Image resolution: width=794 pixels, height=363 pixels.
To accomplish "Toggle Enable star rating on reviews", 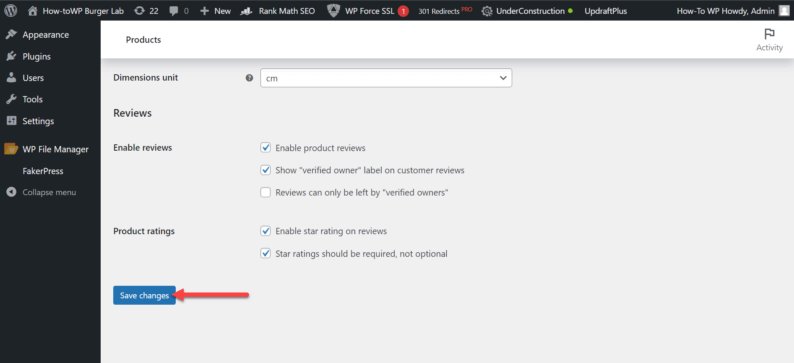I will 265,231.
